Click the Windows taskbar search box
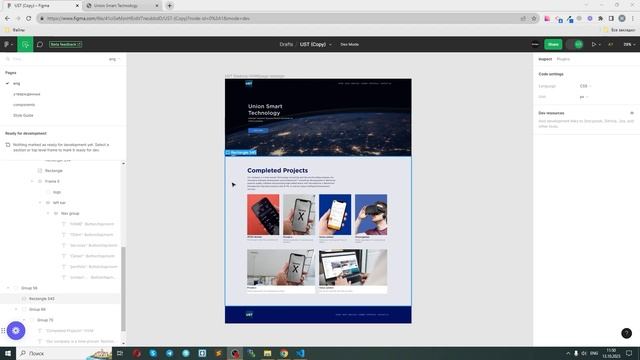Screen dimensions: 640x360 pos(64,353)
